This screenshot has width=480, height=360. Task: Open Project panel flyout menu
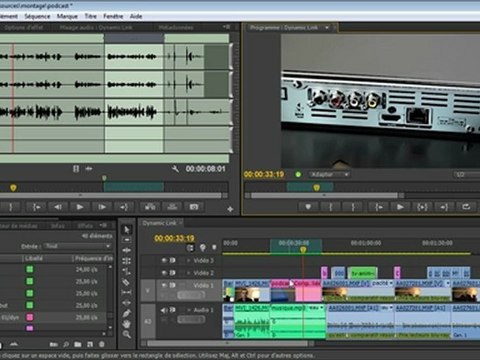point(103,225)
